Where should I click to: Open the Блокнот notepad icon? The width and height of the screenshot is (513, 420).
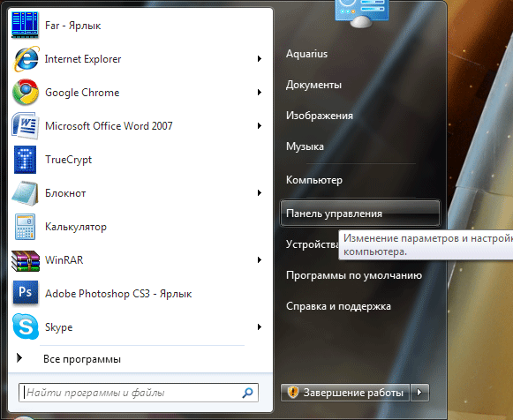[x=26, y=193]
